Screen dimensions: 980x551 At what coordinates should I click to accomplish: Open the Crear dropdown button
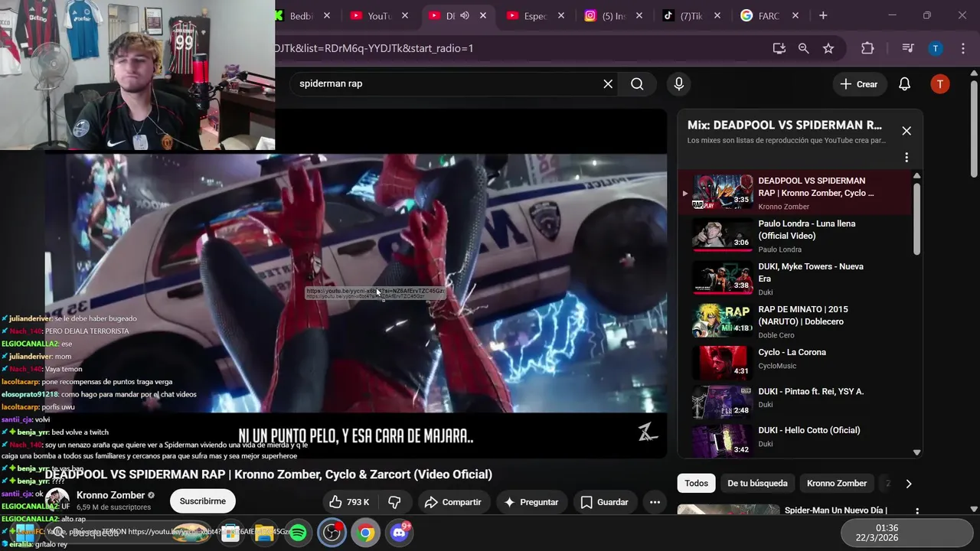point(859,84)
